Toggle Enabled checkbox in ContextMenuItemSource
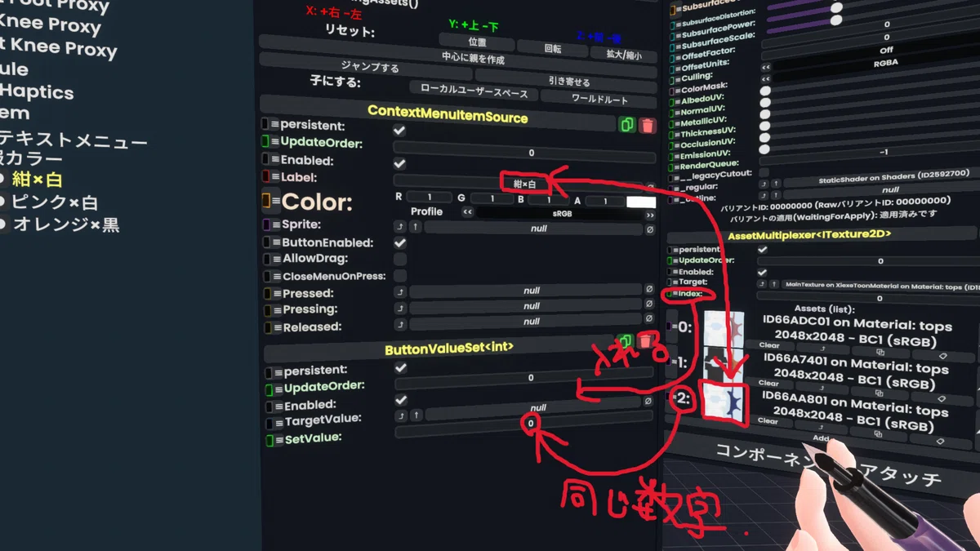 (399, 163)
